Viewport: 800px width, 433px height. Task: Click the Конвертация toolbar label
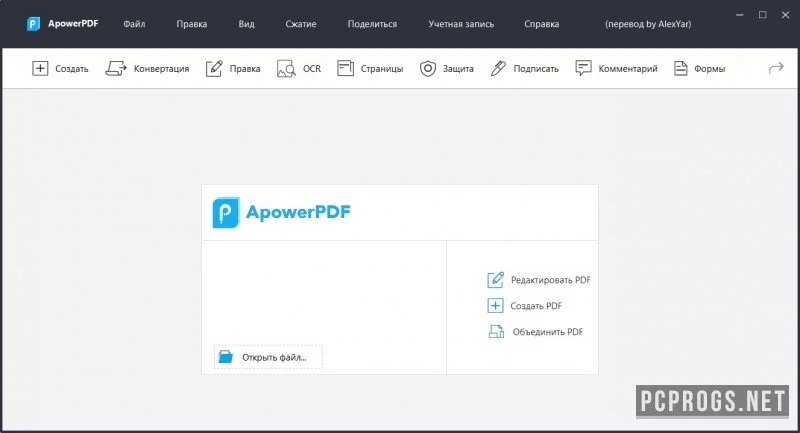coord(161,69)
